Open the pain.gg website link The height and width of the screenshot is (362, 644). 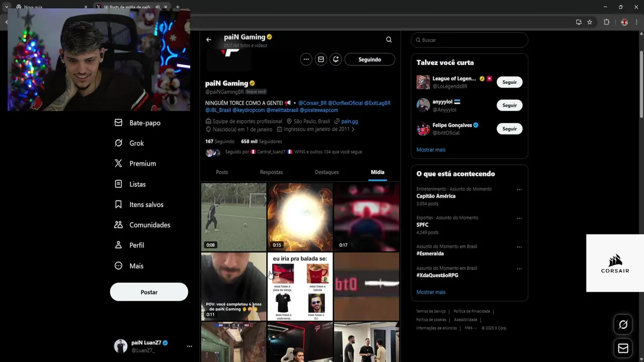(350, 121)
